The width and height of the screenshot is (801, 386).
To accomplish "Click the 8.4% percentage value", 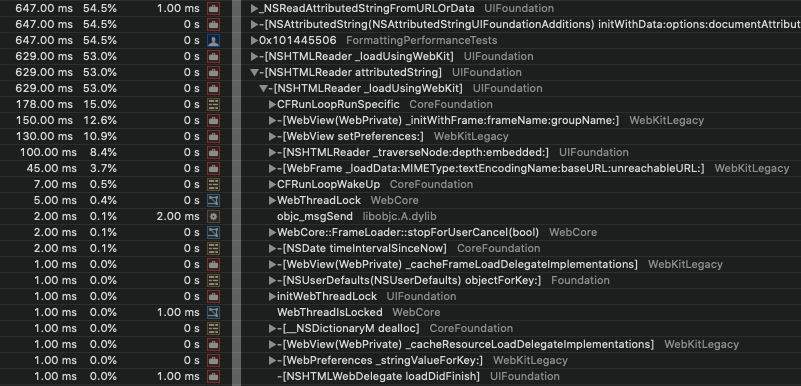I will click(103, 152).
